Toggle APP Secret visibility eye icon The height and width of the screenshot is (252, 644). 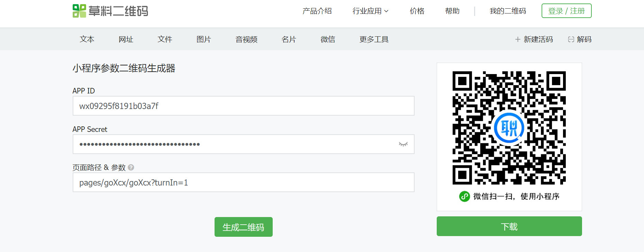pos(403,144)
